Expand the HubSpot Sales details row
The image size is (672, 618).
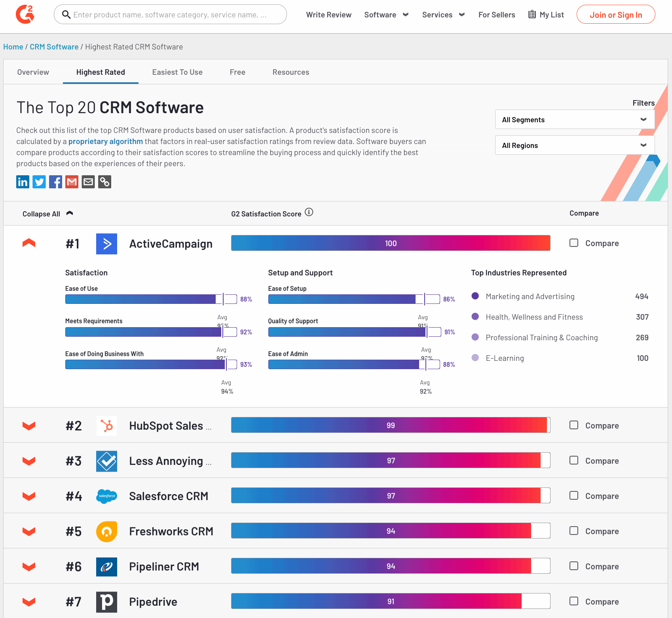(x=28, y=426)
